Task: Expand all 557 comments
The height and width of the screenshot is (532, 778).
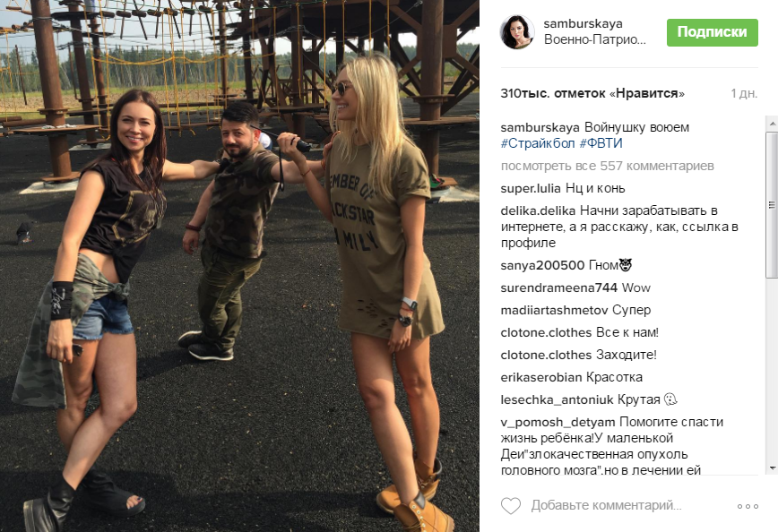Action: pos(608,166)
